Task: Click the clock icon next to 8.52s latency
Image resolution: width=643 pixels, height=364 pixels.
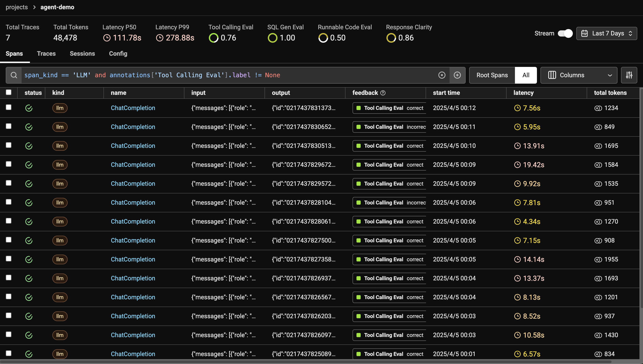Action: [x=517, y=316]
